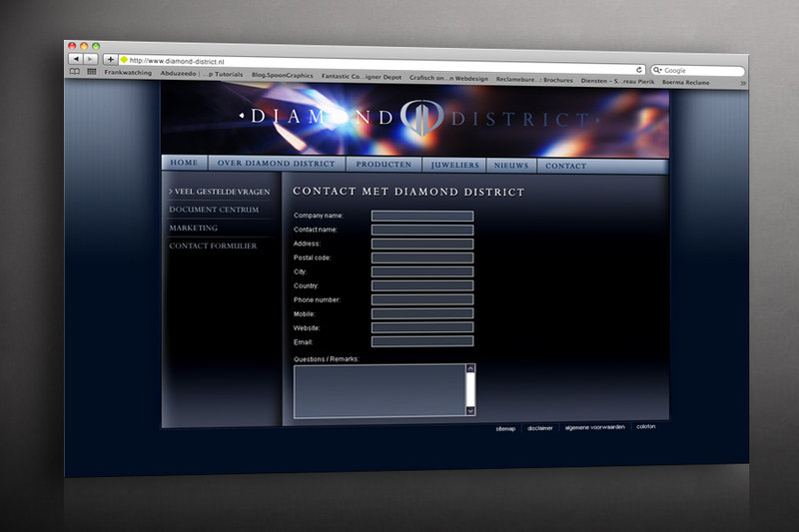Viewport: 799px width, 532px height.
Task: Click the Phone number input field
Action: 422,299
